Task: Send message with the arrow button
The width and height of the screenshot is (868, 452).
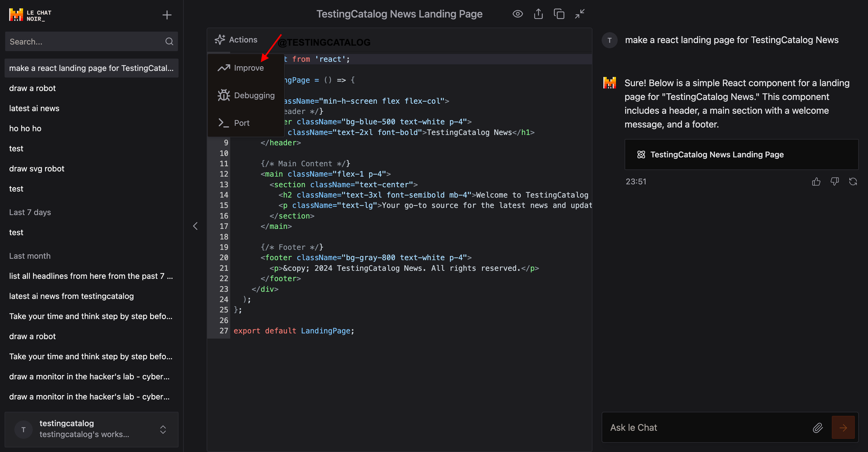Action: pos(843,428)
